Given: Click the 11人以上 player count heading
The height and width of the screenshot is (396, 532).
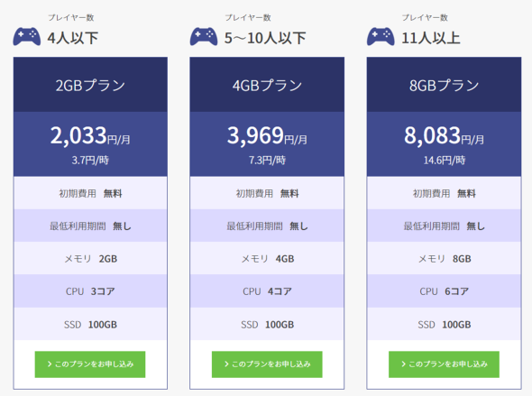Looking at the screenshot, I should click(x=431, y=38).
